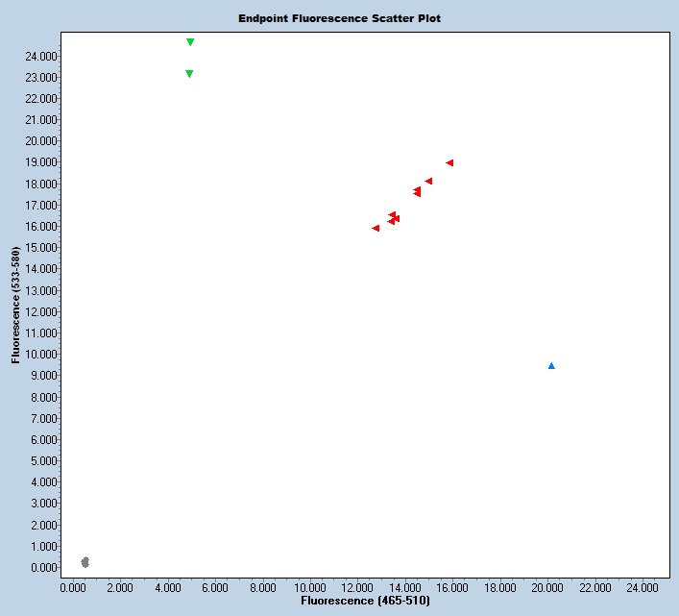Screen dimensions: 679x616
Task: Click the 4.000 tick on the x-axis
Action: point(168,587)
